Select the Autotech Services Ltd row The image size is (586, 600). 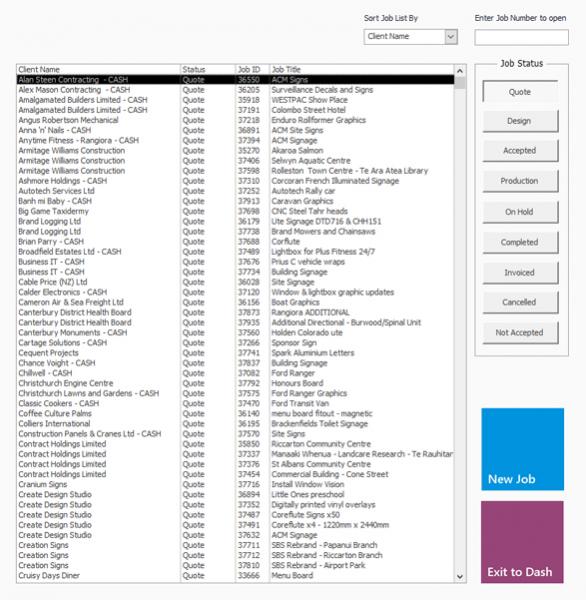coord(235,191)
